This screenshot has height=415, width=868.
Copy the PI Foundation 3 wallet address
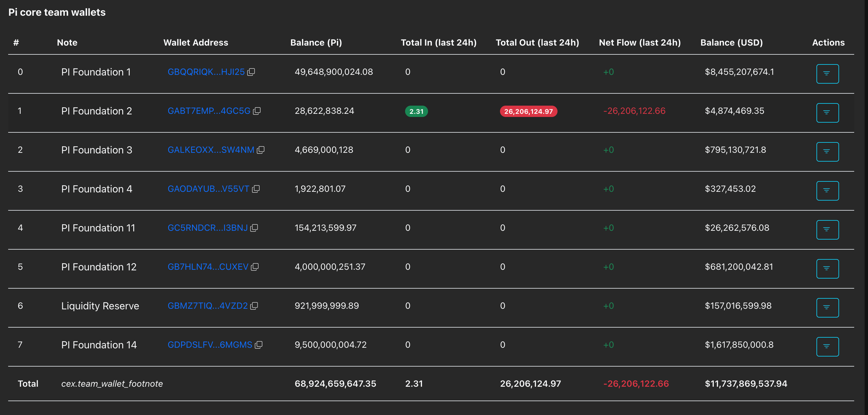261,150
